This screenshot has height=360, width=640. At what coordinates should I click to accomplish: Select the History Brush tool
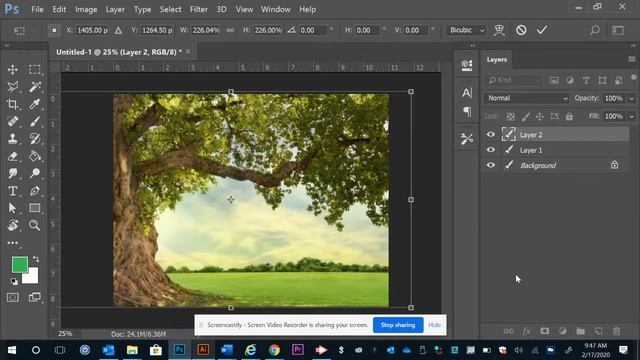pos(35,139)
